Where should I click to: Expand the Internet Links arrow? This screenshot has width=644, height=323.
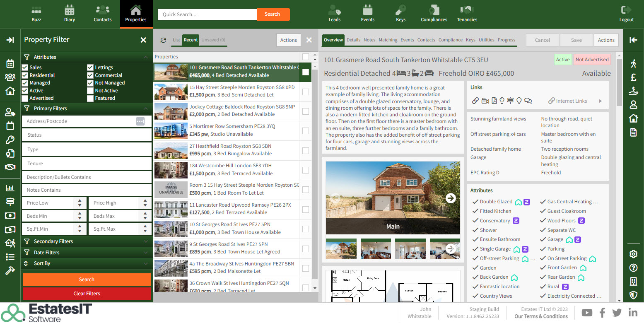click(x=601, y=101)
